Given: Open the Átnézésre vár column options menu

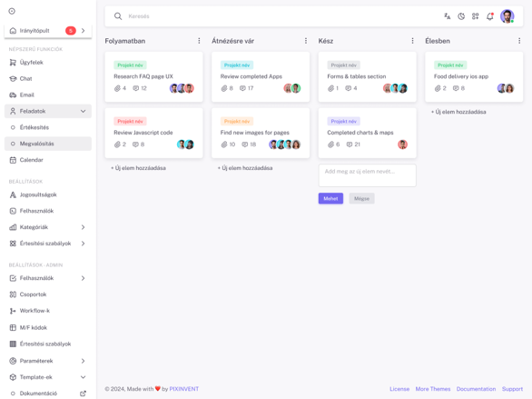Looking at the screenshot, I should click(306, 41).
